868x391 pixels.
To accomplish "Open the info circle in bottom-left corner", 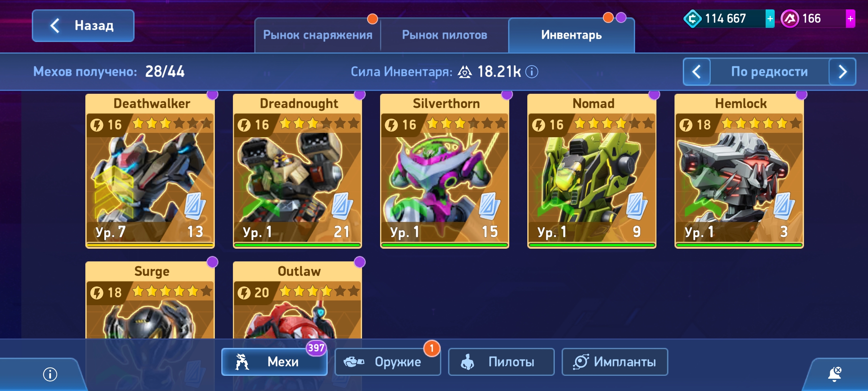I will tap(50, 374).
